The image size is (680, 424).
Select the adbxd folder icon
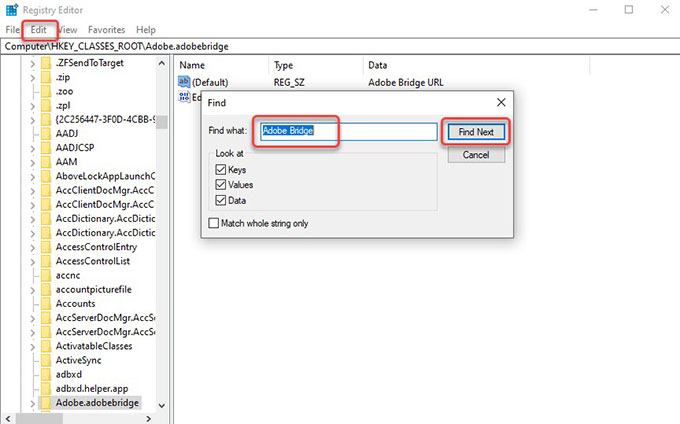point(46,375)
